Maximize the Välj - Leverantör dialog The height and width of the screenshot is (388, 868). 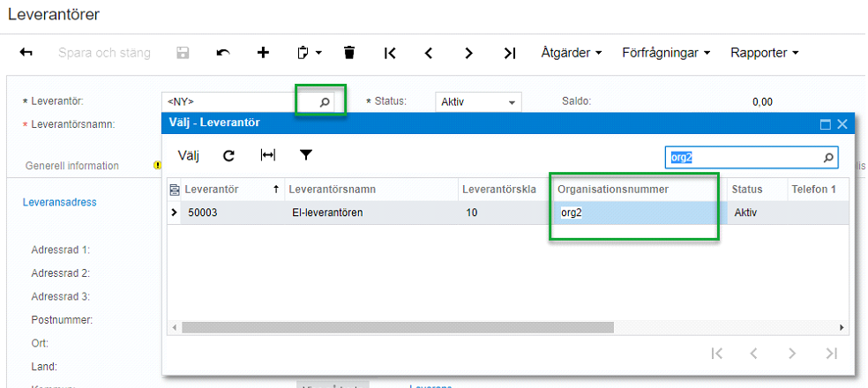pyautogui.click(x=826, y=124)
